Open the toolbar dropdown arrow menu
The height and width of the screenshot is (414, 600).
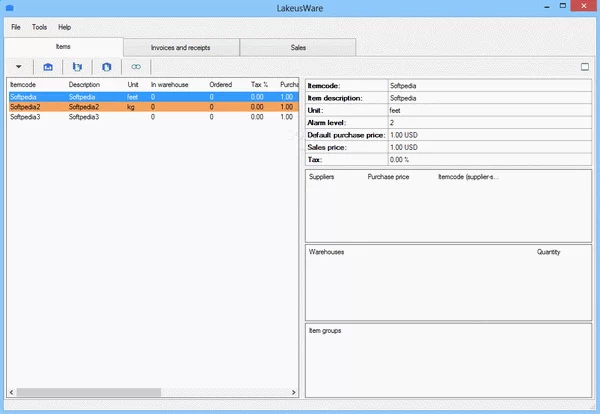pos(19,67)
